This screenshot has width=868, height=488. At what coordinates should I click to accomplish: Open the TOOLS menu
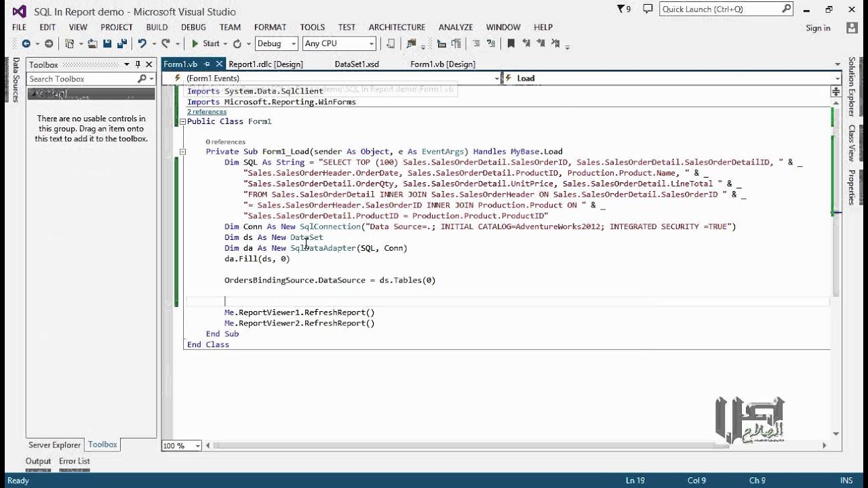pyautogui.click(x=313, y=27)
